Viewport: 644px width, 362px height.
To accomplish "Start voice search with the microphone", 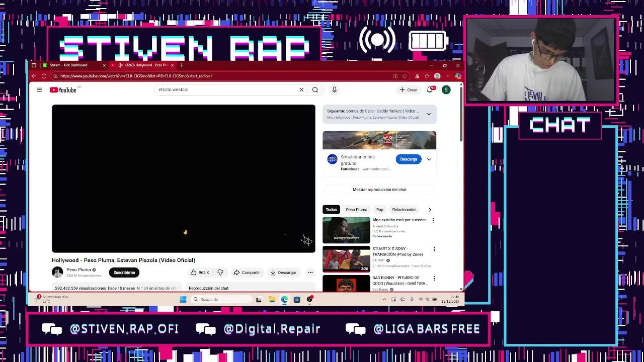I will point(334,89).
